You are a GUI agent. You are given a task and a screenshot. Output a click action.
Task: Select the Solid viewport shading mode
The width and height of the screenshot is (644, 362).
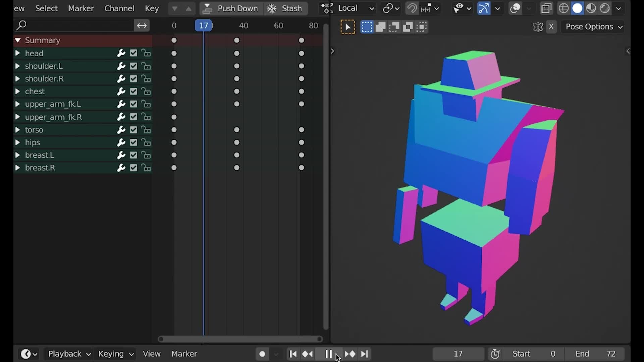(x=577, y=8)
